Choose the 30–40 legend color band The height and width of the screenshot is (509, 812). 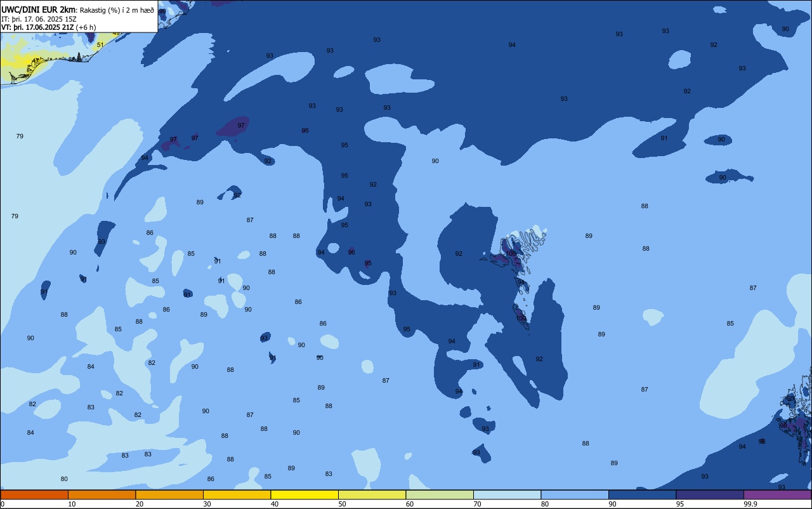tap(237, 494)
